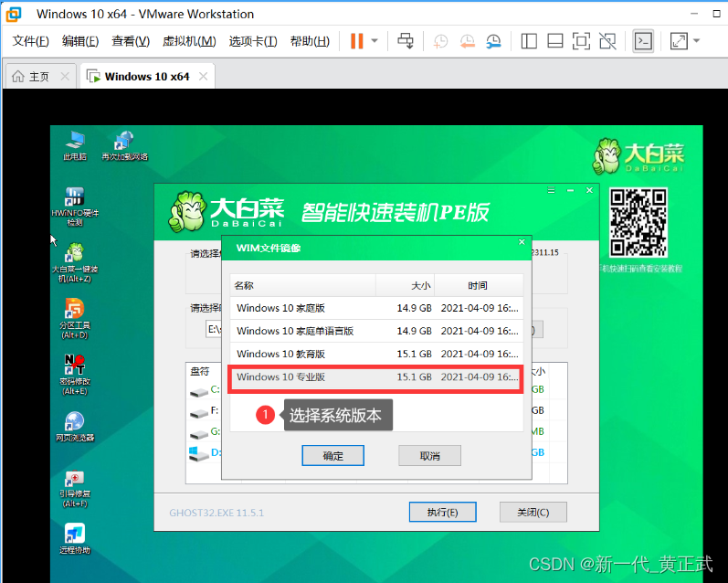Toggle thumbnail bar layout icon

coord(554,41)
